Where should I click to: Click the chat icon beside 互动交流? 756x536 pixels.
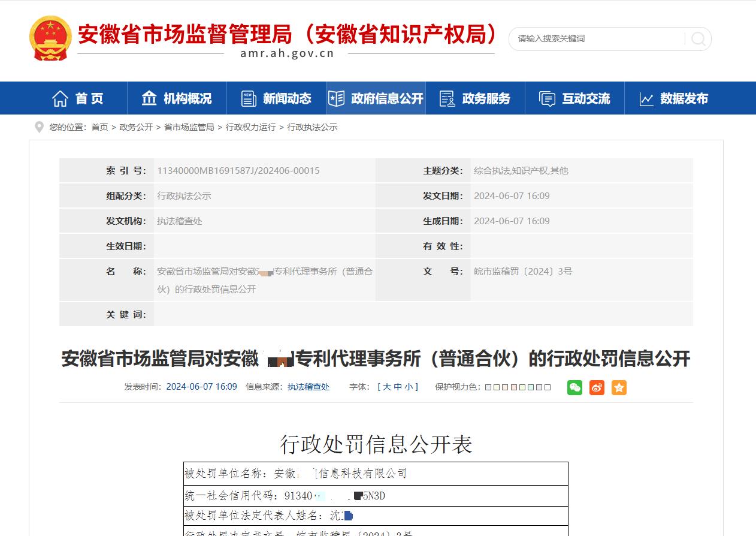[546, 99]
